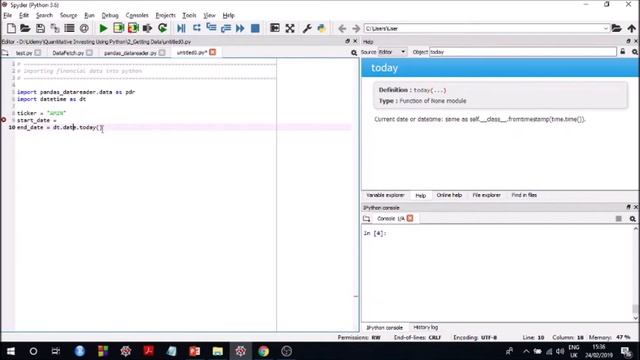This screenshot has width=640, height=360.
Task: Step into function in debugger
Action: pos(211,28)
